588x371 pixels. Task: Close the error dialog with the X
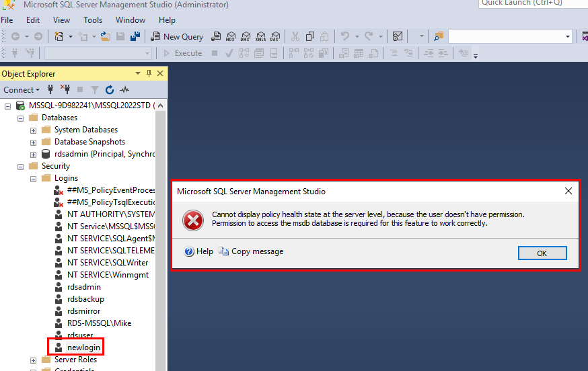pos(568,191)
